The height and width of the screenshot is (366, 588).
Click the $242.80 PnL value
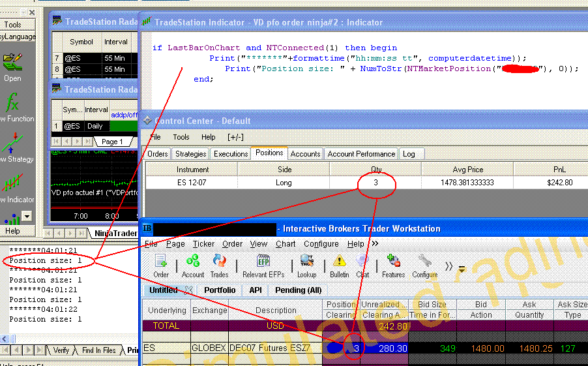(x=559, y=183)
